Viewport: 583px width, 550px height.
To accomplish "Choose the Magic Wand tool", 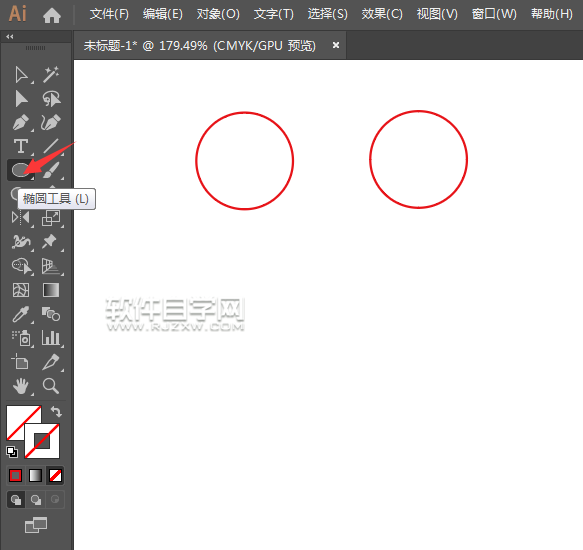I will coord(51,74).
